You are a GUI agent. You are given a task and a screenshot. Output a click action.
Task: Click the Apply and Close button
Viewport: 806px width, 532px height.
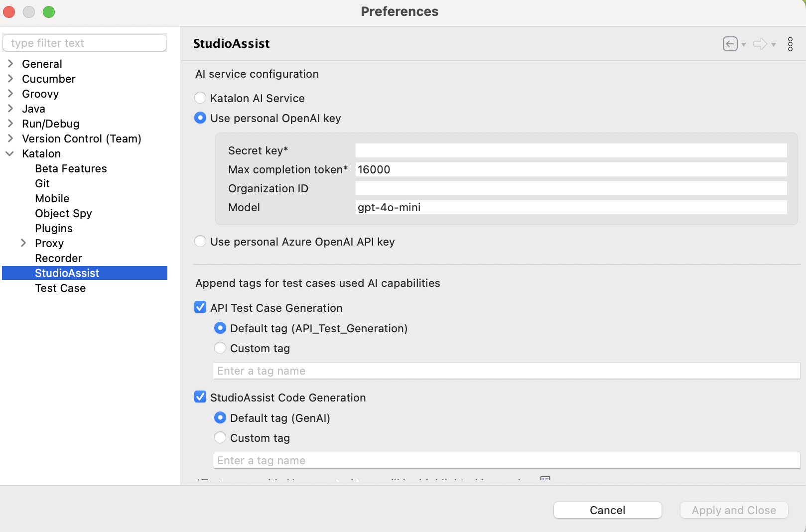[x=734, y=510]
